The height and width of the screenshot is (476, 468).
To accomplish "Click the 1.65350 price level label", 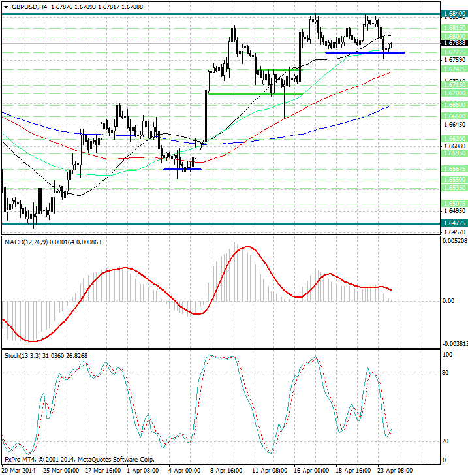I will point(454,188).
